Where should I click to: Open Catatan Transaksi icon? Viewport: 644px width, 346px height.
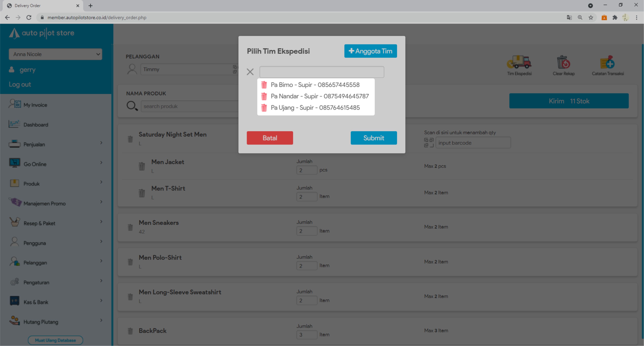pyautogui.click(x=607, y=62)
